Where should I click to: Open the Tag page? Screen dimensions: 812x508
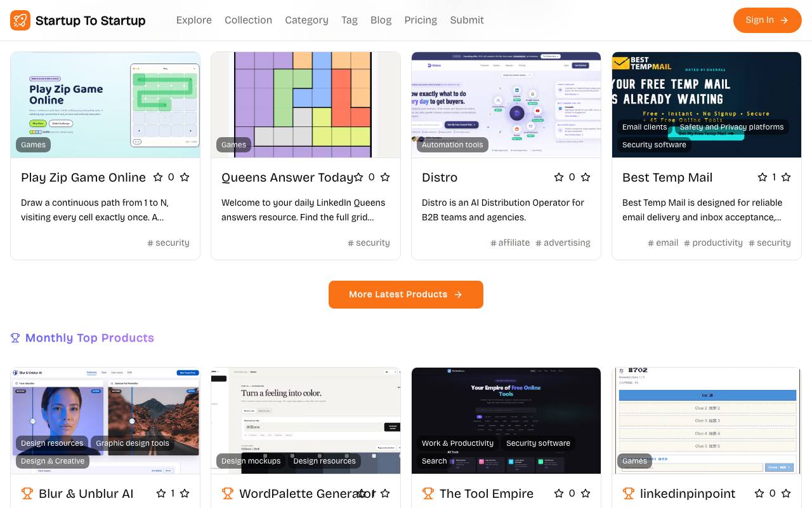350,20
